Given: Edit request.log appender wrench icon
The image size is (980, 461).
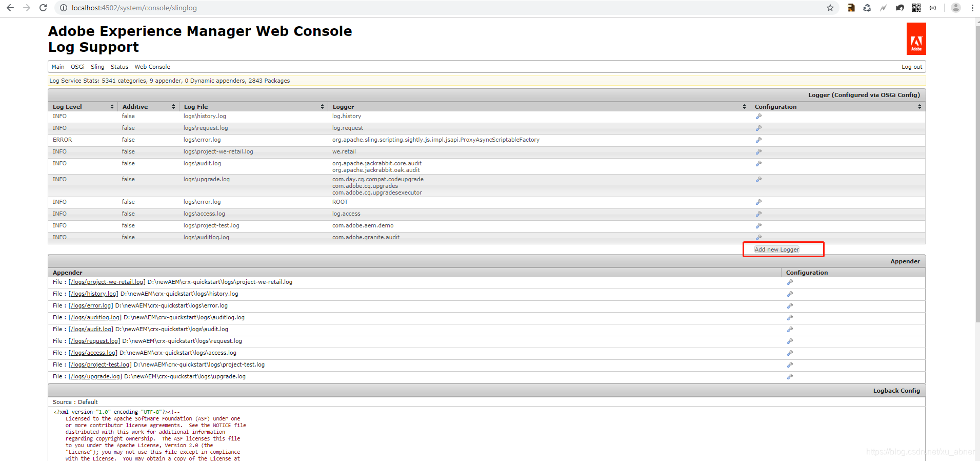Looking at the screenshot, I should pyautogui.click(x=790, y=341).
